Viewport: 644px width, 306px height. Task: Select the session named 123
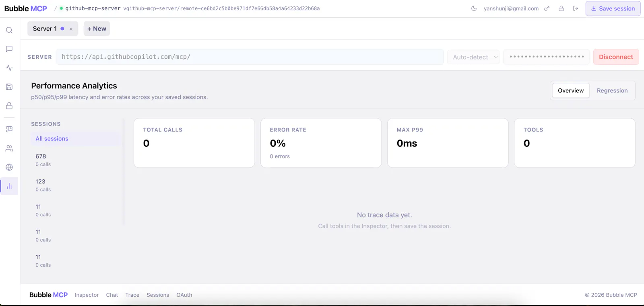(x=75, y=185)
